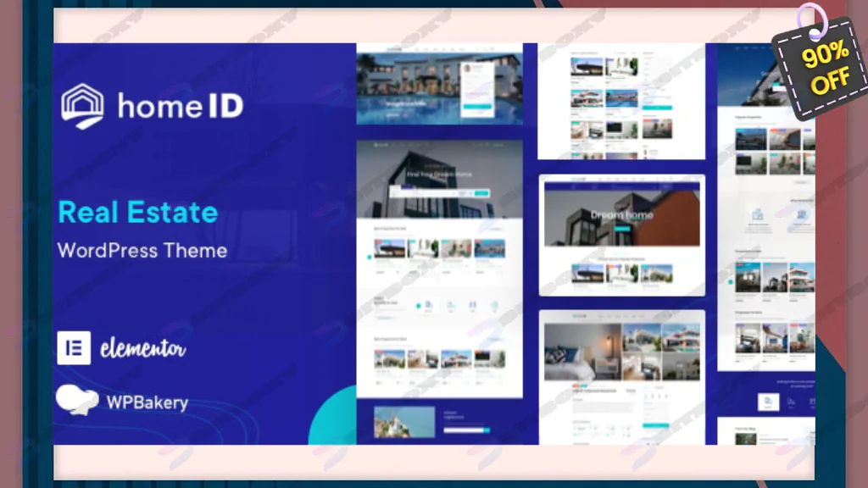Select the "Real Estate" heading
Image resolution: width=868 pixels, height=488 pixels.
click(x=138, y=212)
